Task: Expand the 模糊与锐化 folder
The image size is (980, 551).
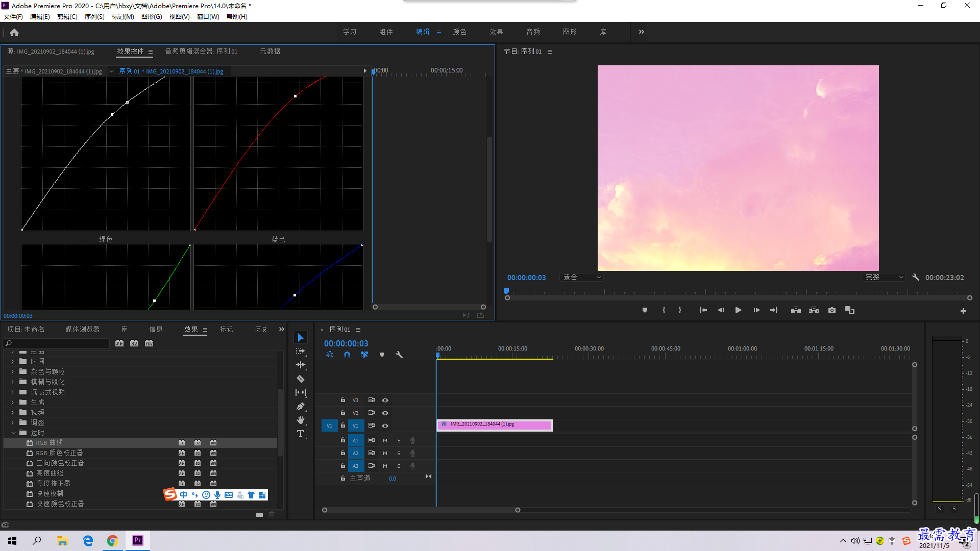Action: coord(12,382)
